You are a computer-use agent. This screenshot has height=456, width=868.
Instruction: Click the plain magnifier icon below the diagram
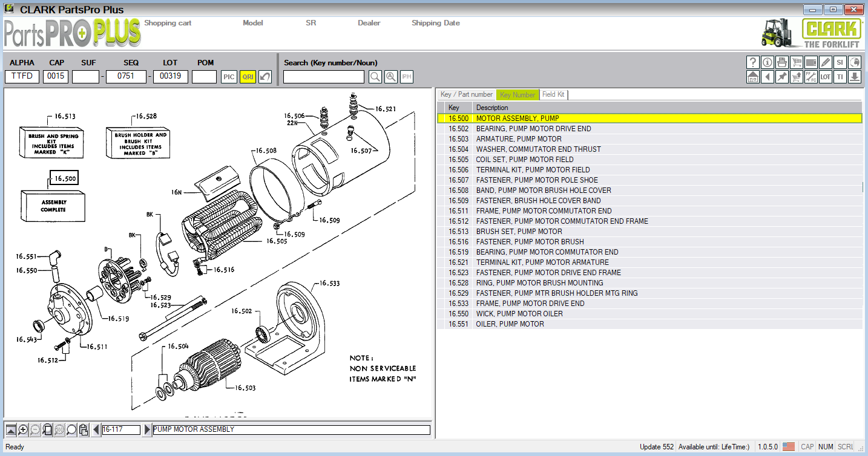tap(71, 430)
